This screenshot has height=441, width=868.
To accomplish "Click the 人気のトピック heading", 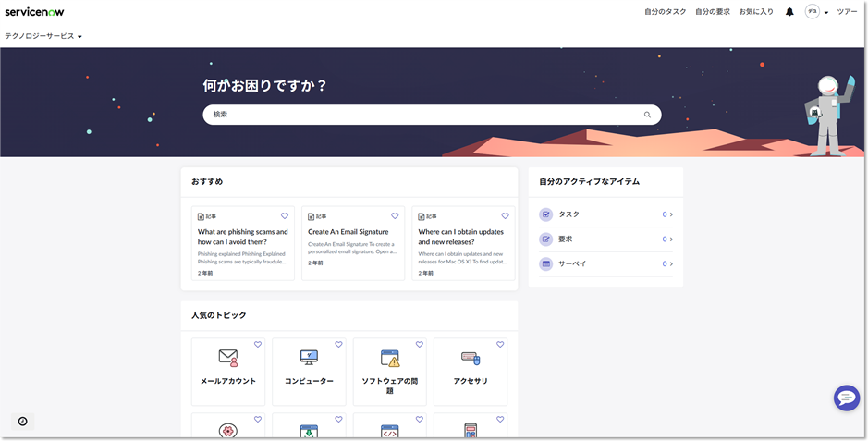I will (219, 315).
